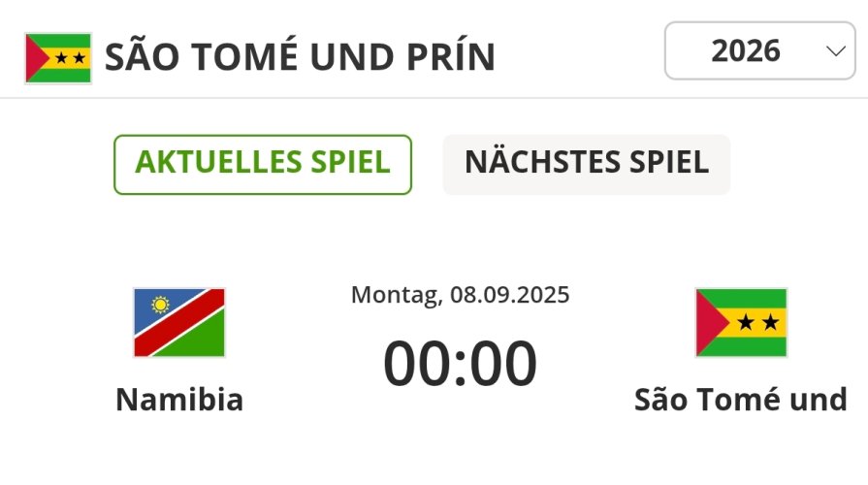Click the 00:00 kickoff time

coord(460,364)
